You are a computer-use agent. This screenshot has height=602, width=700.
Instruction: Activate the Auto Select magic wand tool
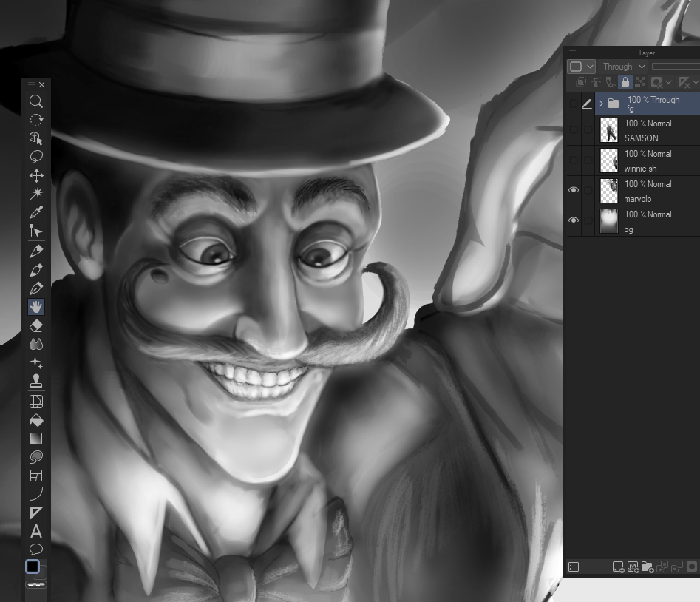[35, 194]
